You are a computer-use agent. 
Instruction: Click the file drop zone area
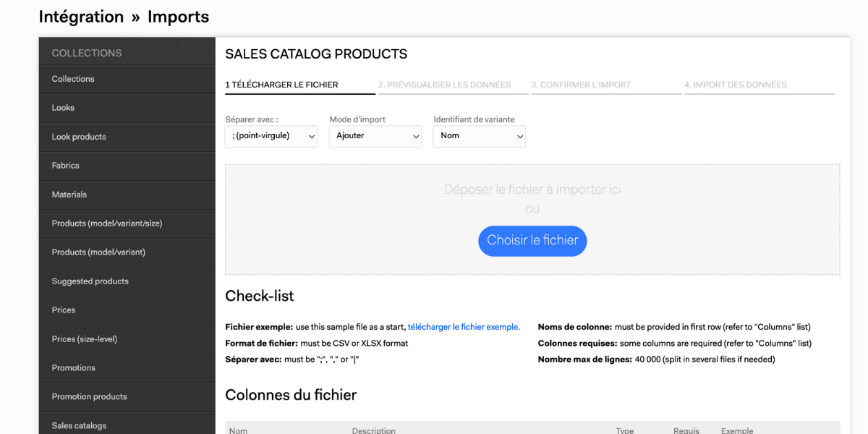(532, 219)
